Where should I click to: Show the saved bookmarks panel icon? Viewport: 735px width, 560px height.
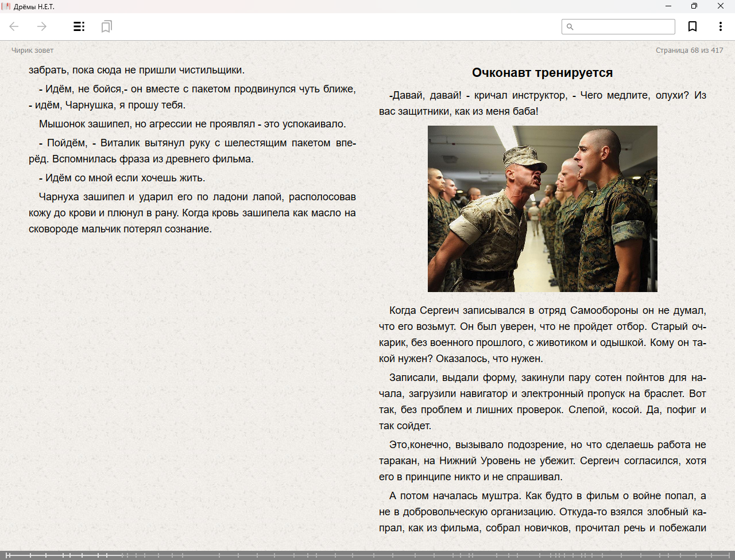(106, 26)
